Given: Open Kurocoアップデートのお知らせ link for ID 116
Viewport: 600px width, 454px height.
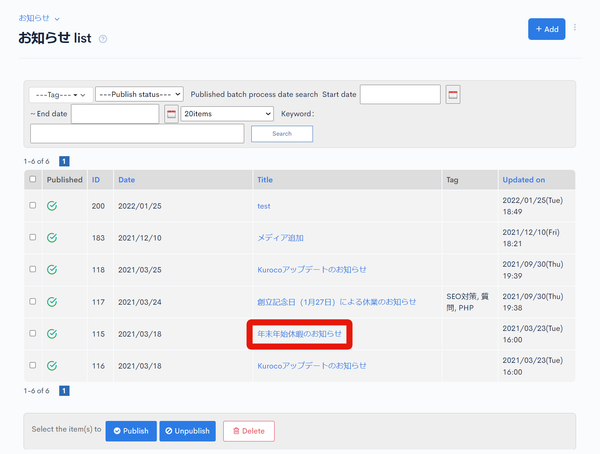Looking at the screenshot, I should click(311, 366).
